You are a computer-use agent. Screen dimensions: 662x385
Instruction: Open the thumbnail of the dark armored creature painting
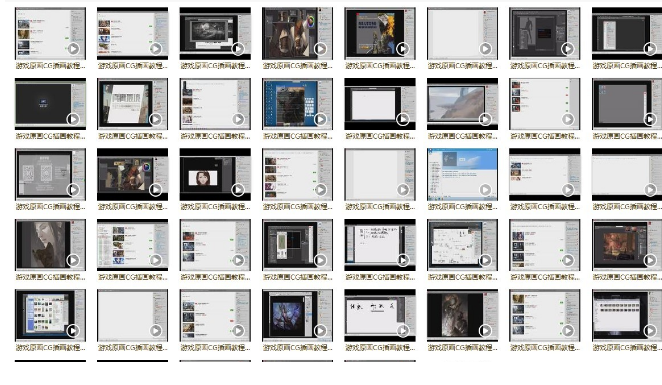point(462,315)
